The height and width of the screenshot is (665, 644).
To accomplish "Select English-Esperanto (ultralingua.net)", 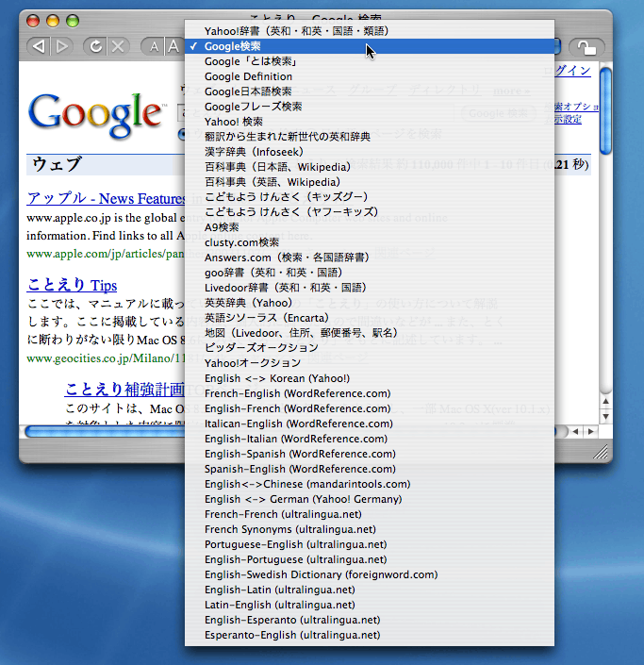I will pyautogui.click(x=370, y=620).
